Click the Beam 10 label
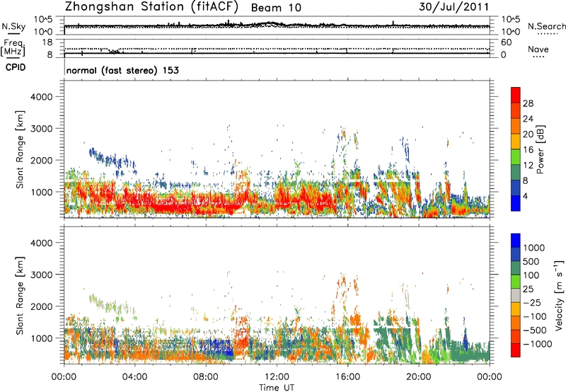Viewport: 566px width, 392px height. point(276,8)
